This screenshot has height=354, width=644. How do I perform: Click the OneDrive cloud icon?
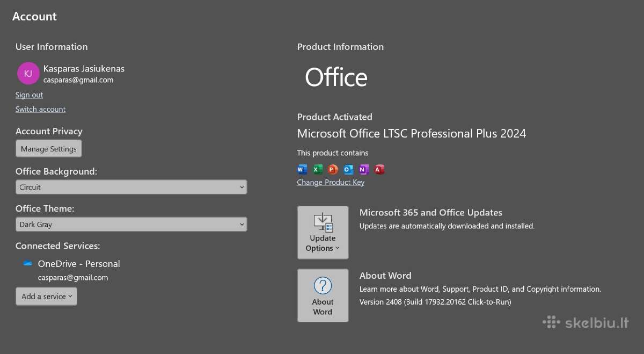tap(28, 264)
